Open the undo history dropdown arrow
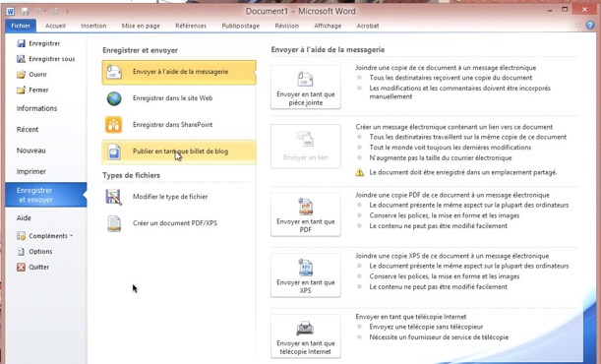This screenshot has height=364, width=601. (45, 11)
